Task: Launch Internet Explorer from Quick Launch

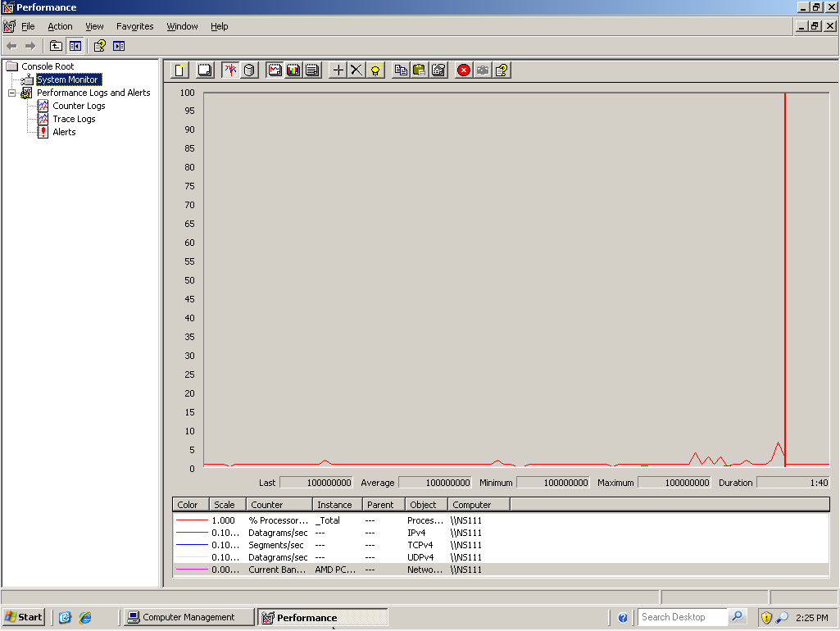Action: pyautogui.click(x=85, y=618)
